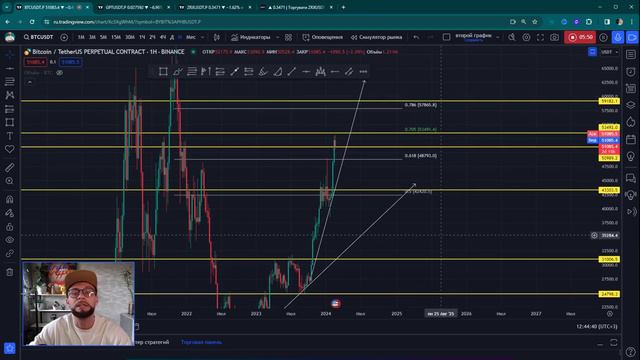The image size is (640, 360).
Task: Select the crosshair cursor tool in left sidebar
Action: [10, 55]
